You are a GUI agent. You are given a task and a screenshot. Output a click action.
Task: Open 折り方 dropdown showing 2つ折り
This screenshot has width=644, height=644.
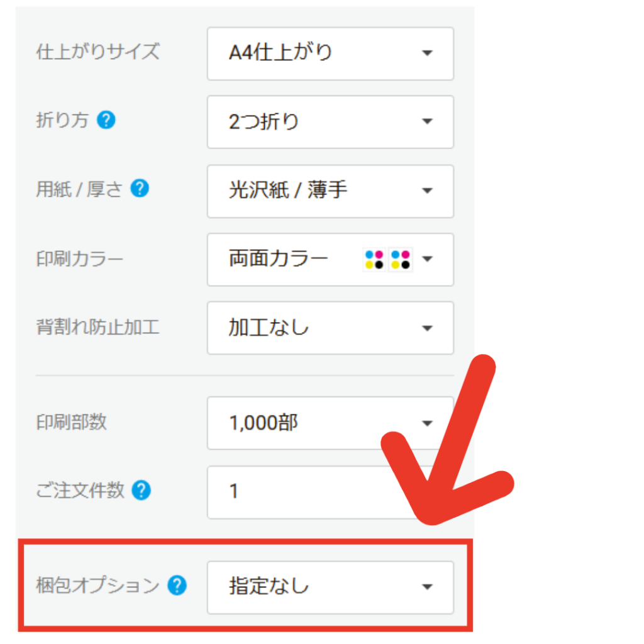[330, 122]
